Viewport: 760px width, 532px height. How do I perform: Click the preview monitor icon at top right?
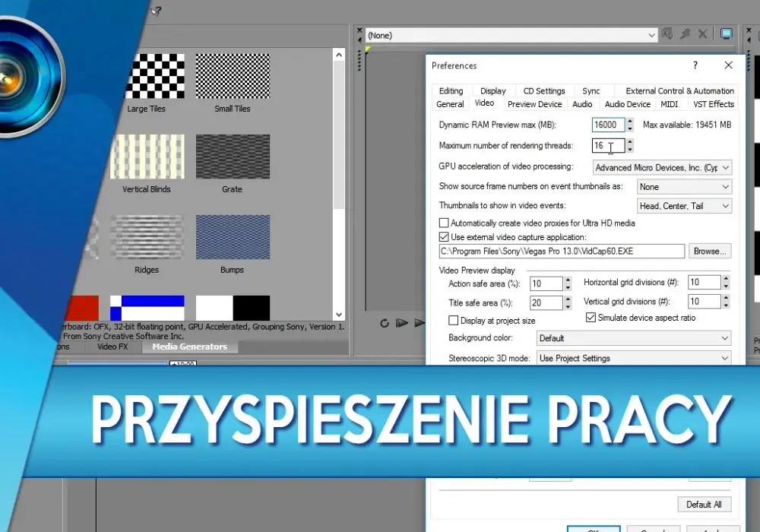[x=726, y=34]
